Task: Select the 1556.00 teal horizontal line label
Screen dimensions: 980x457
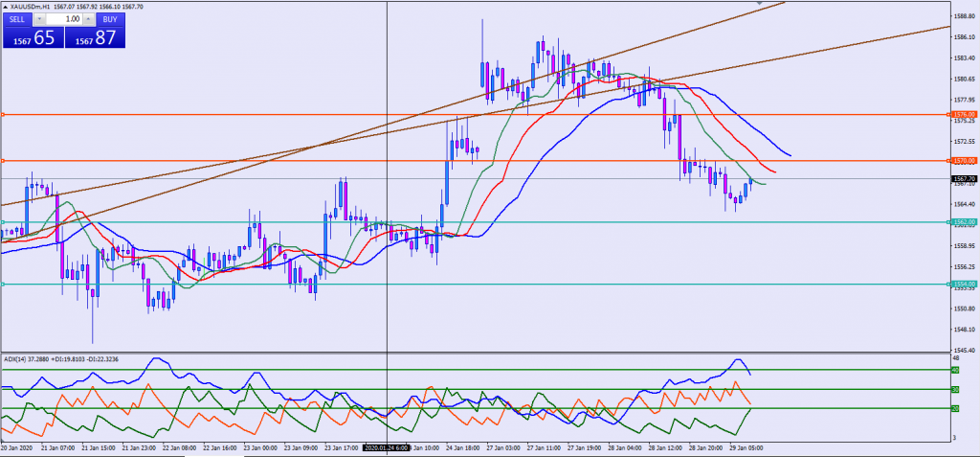Action: point(964,285)
